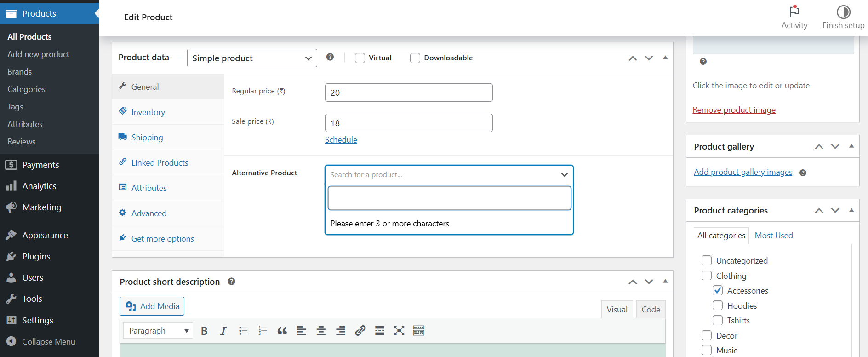Click the Sale price input field
This screenshot has width=868, height=357.
409,123
